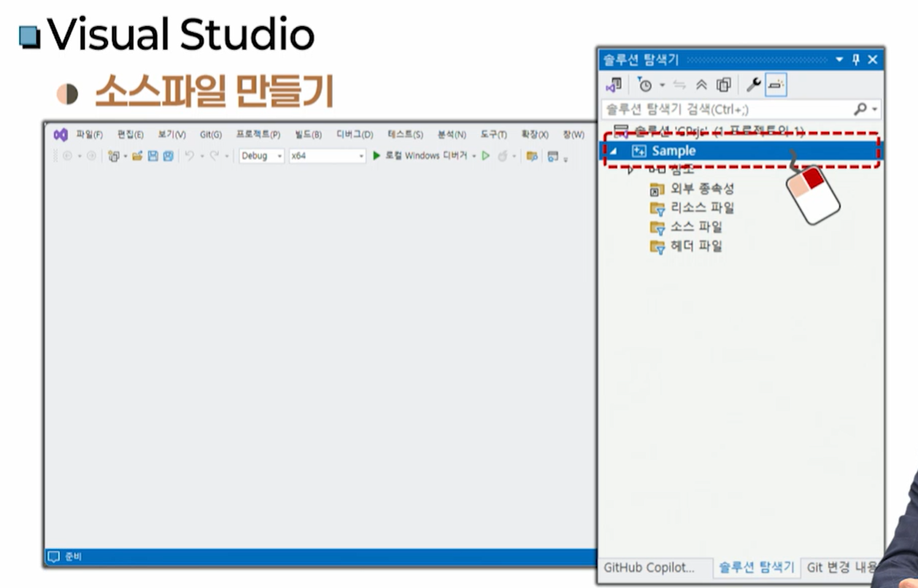This screenshot has width=918, height=588.
Task: Switch to the 솔루션 탐색기 bottom tab
Action: pos(757,568)
